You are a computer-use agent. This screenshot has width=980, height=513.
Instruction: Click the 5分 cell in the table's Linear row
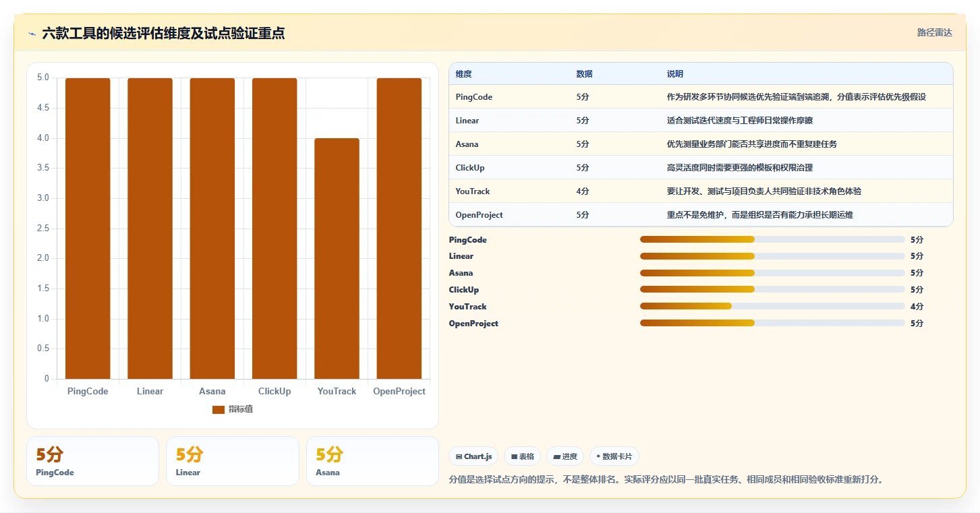tap(583, 121)
